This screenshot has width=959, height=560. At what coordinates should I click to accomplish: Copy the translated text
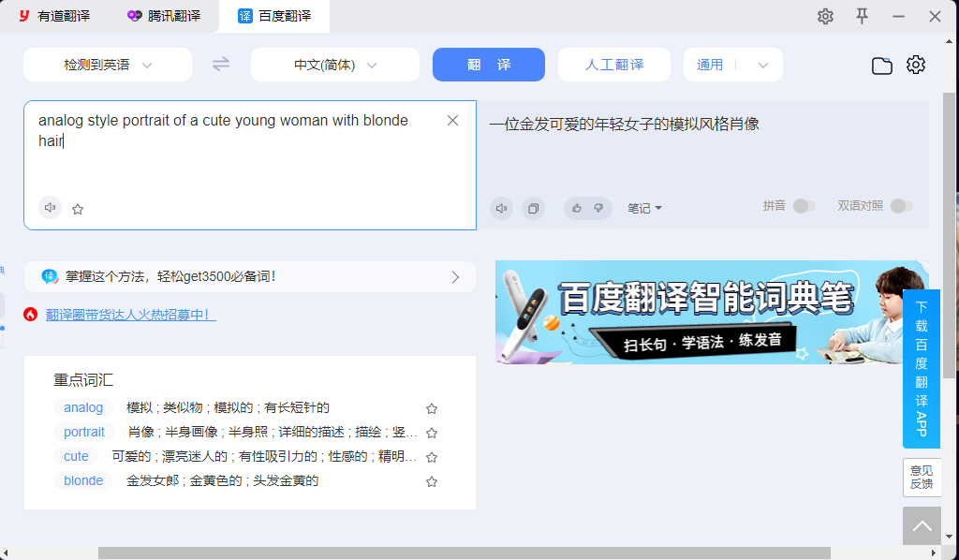tap(533, 209)
